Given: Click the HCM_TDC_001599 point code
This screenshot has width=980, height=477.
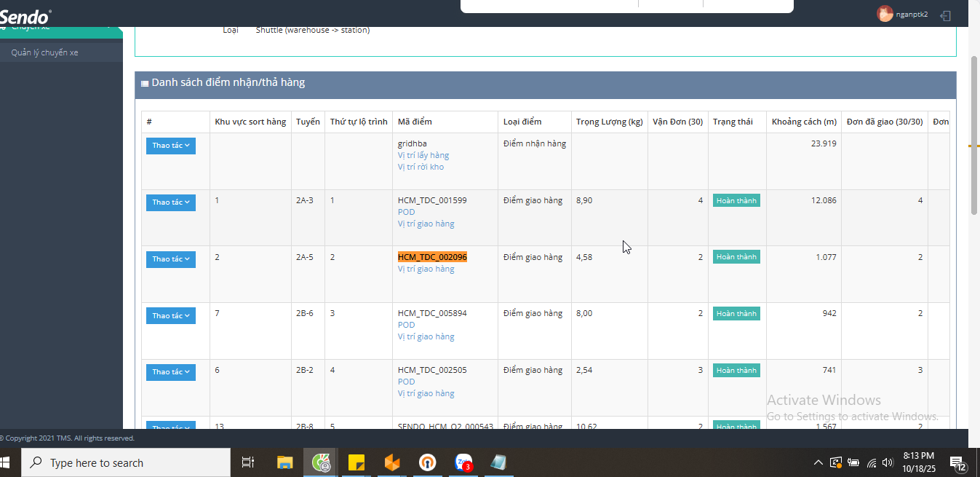Looking at the screenshot, I should [x=432, y=200].
